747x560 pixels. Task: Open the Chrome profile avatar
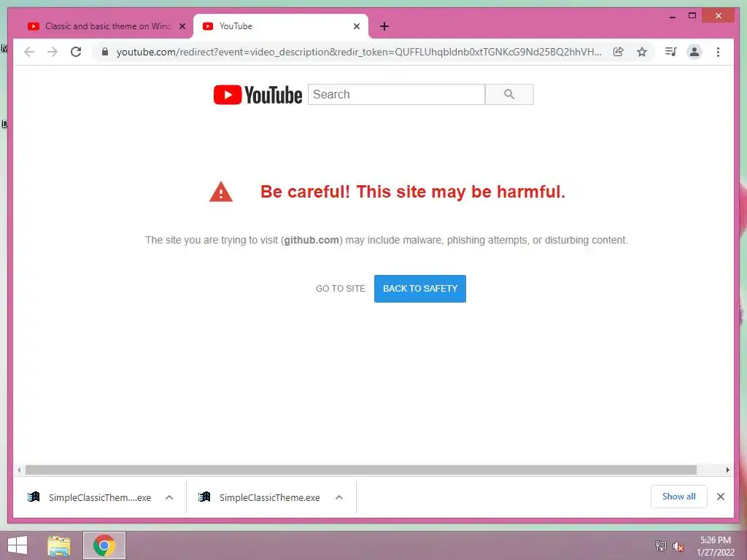(694, 52)
